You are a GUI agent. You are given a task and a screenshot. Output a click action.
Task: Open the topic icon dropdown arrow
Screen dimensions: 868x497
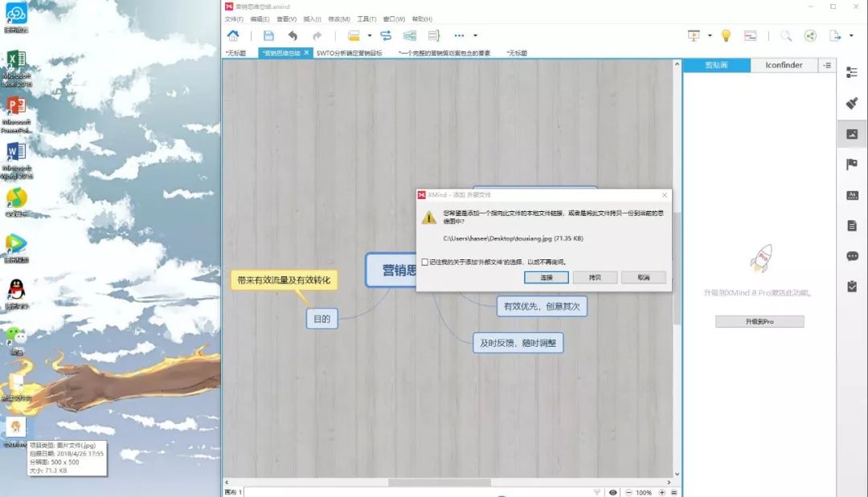[x=369, y=36]
